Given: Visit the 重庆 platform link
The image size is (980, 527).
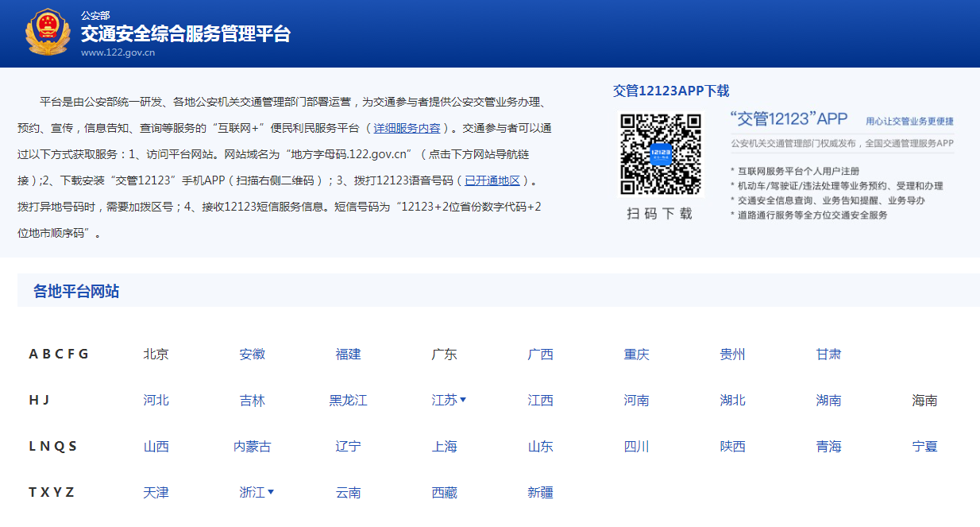Looking at the screenshot, I should click(x=636, y=355).
